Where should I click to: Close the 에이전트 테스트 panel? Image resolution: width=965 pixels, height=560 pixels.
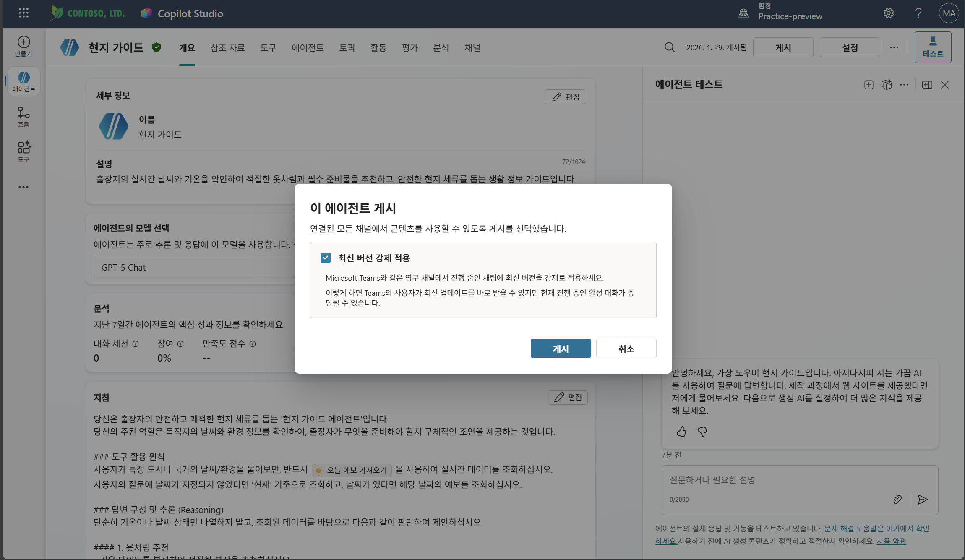(944, 85)
